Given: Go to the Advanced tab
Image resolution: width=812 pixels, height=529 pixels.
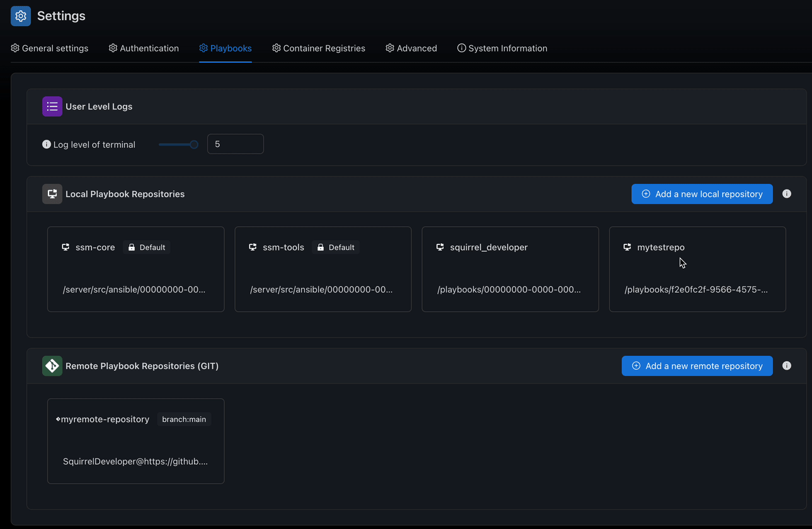Looking at the screenshot, I should click(x=411, y=48).
